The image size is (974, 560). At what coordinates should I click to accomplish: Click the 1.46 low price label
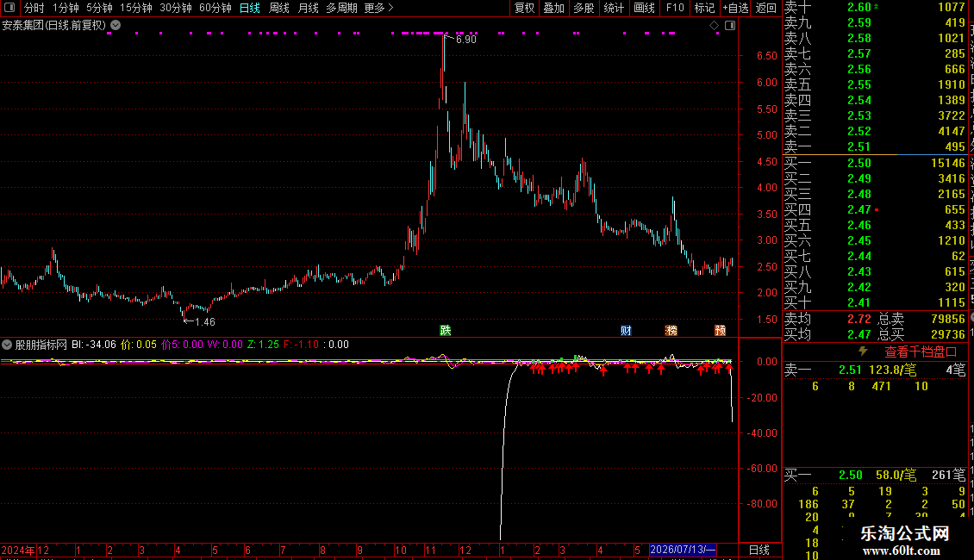[x=205, y=321]
